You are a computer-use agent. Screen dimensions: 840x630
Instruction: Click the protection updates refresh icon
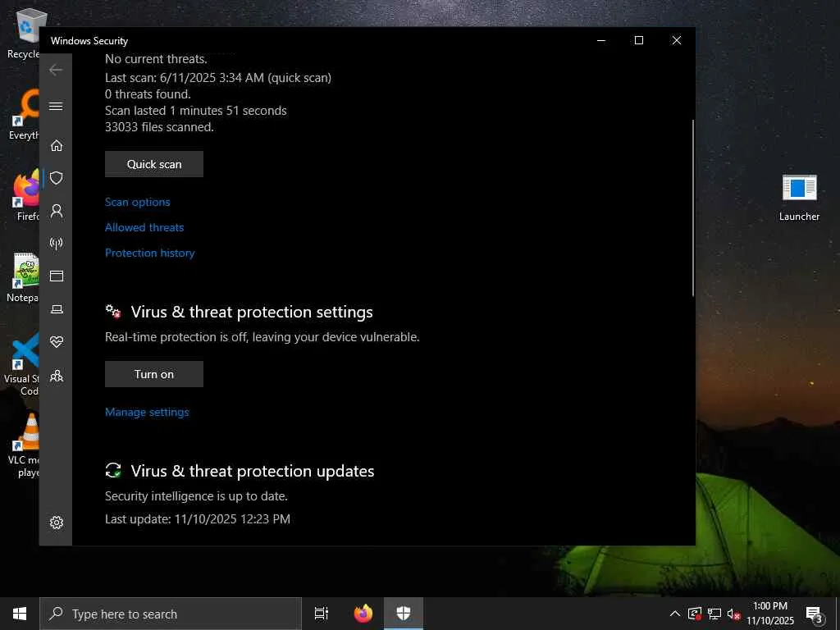113,470
